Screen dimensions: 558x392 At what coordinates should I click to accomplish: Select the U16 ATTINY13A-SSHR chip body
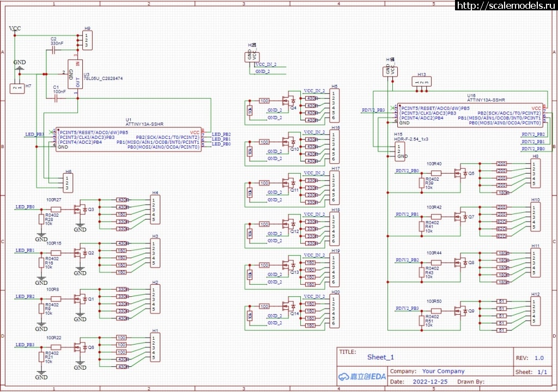(470, 115)
